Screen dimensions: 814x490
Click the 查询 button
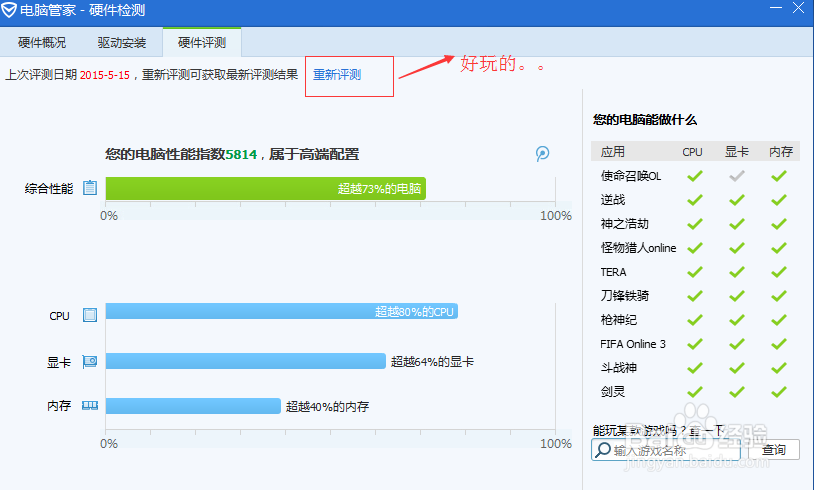[x=774, y=450]
